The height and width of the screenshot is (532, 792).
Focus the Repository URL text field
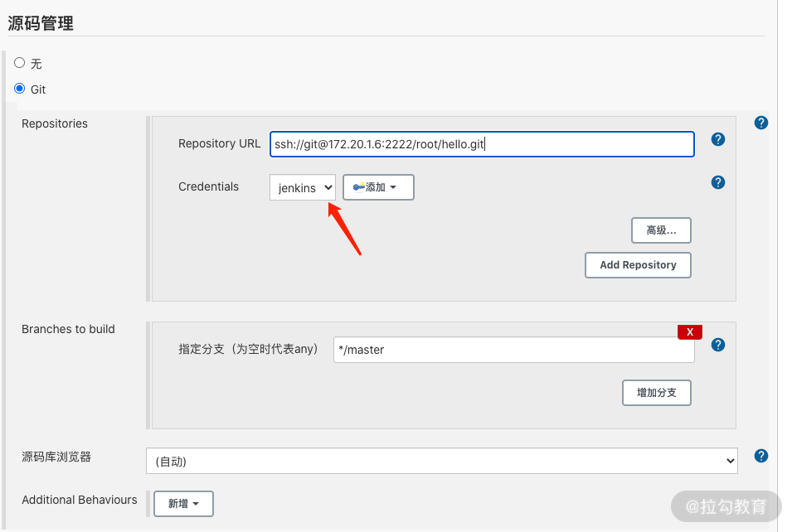click(481, 144)
